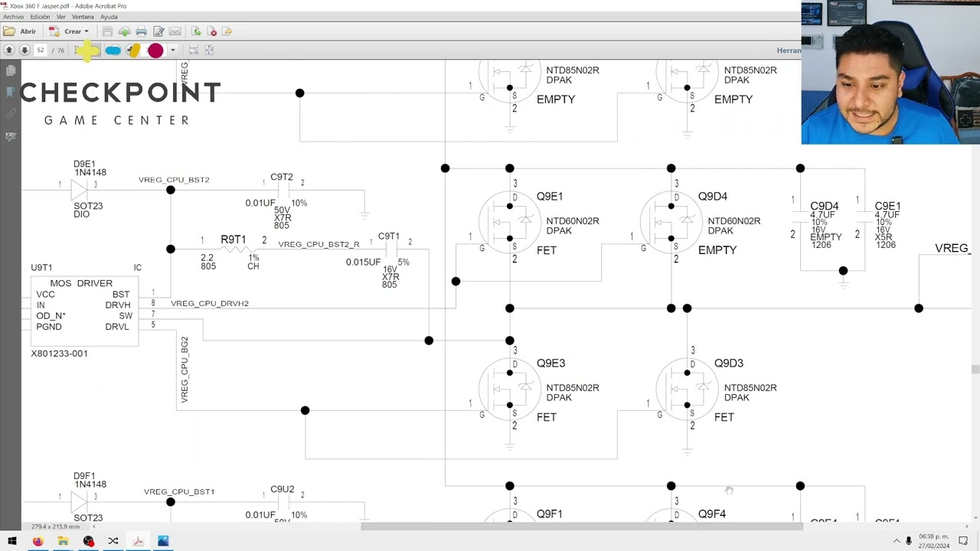Click the Q9D3 transistor label
Viewport: 980px width, 551px height.
[729, 364]
